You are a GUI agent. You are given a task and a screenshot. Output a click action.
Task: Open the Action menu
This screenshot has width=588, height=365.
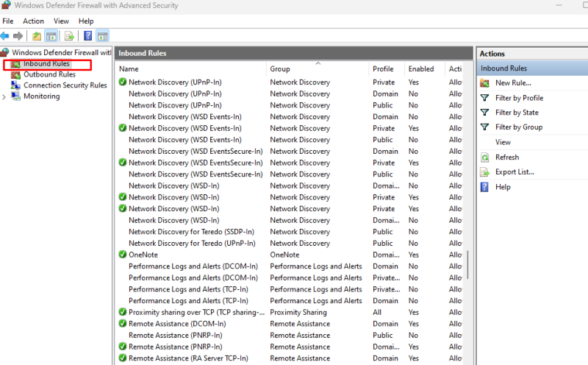33,21
